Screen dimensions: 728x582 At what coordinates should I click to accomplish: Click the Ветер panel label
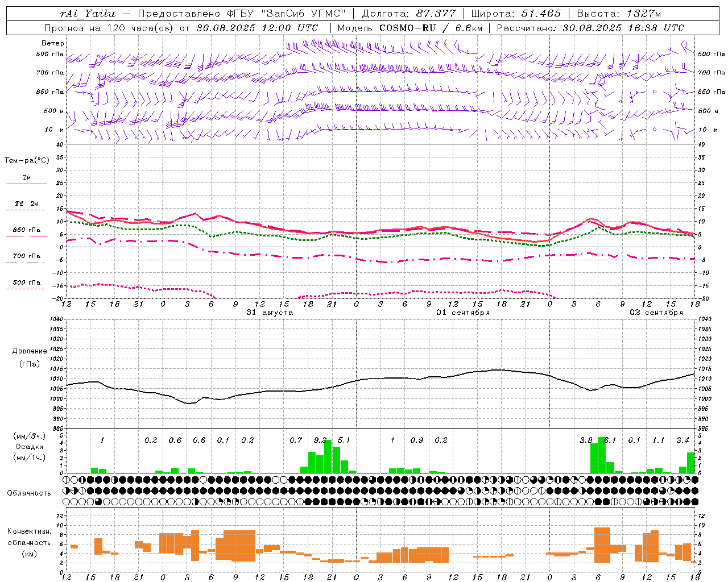click(53, 43)
